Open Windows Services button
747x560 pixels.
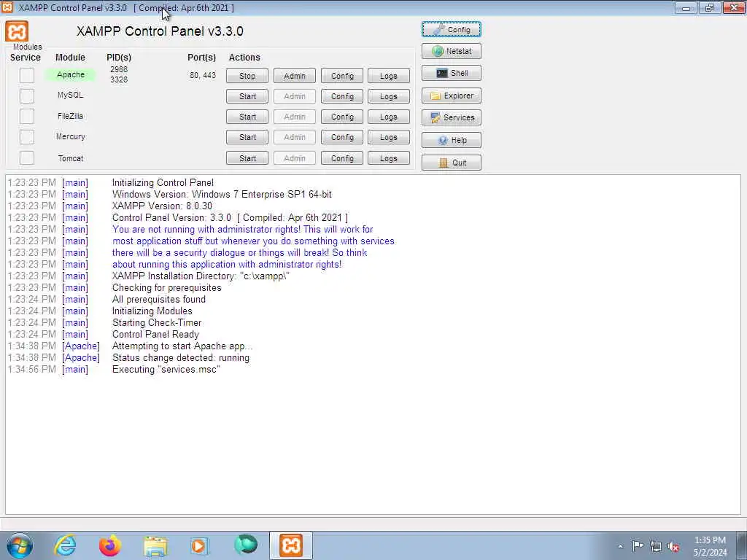pyautogui.click(x=451, y=117)
